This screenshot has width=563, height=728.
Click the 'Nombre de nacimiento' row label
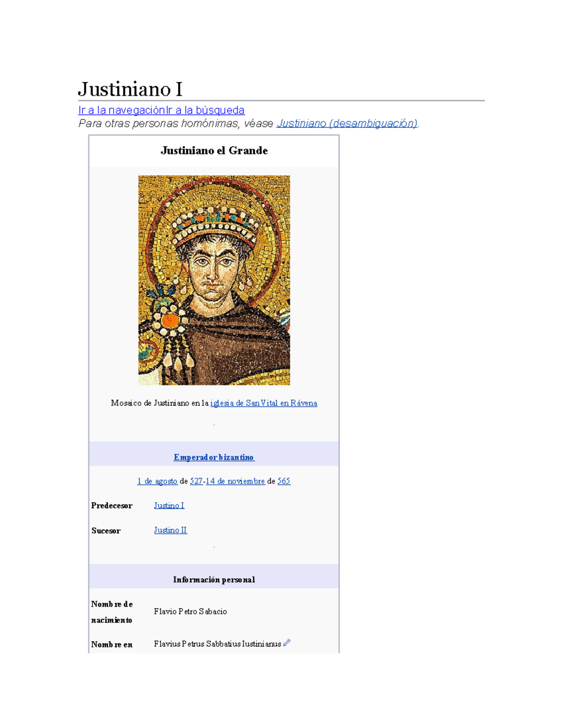pyautogui.click(x=112, y=612)
